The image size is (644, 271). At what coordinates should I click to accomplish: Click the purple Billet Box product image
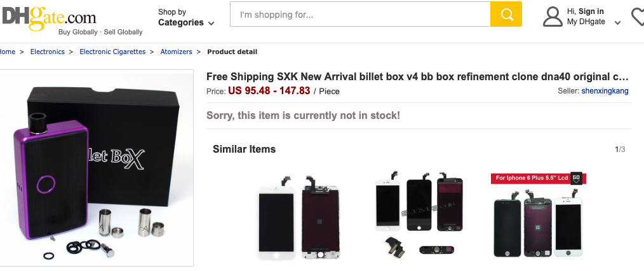click(97, 168)
